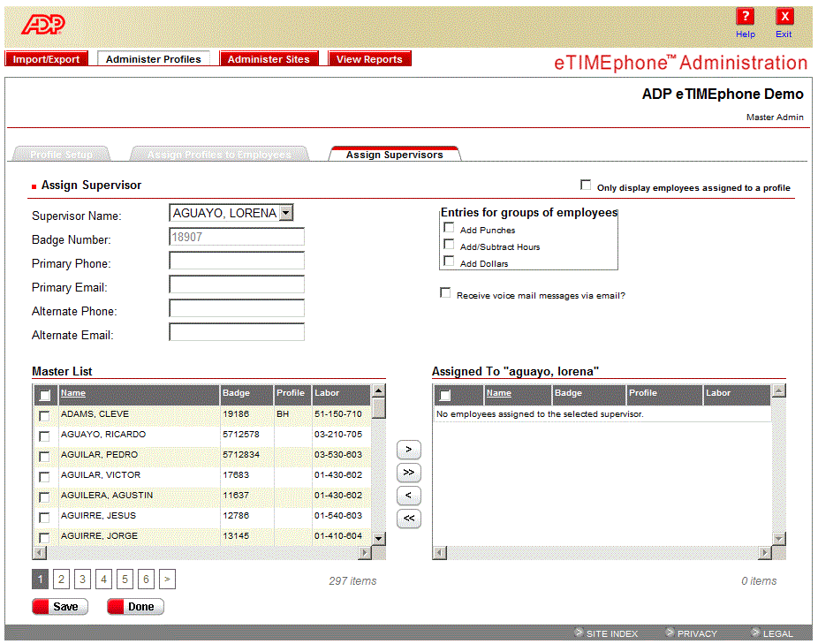The height and width of the screenshot is (644, 818).
Task: Open the Administer Sites menu
Action: [x=269, y=59]
